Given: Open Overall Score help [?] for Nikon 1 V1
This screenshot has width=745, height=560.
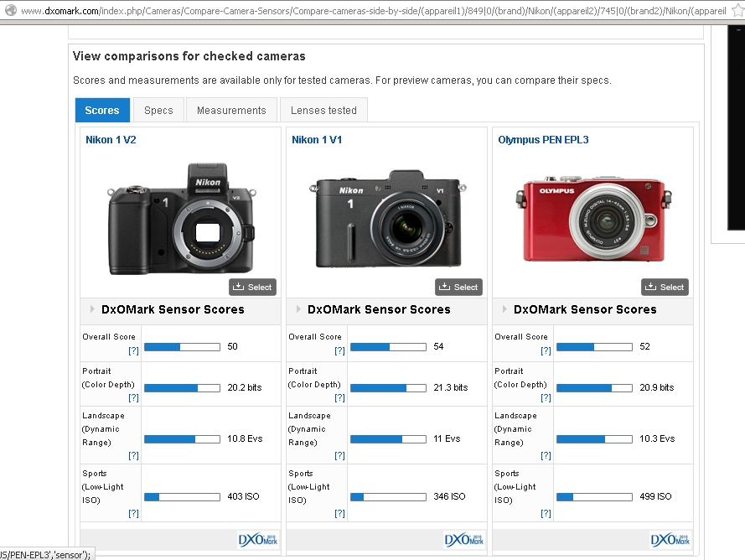Looking at the screenshot, I should [339, 350].
